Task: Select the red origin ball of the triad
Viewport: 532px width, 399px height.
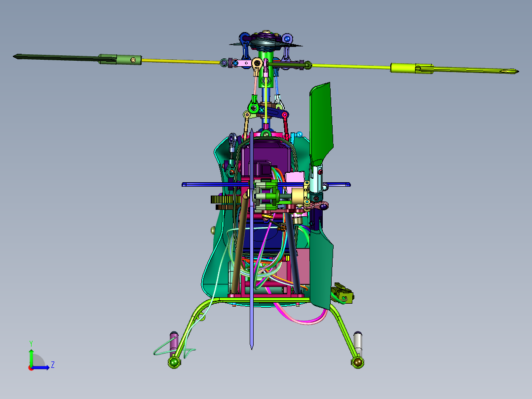Action: point(31,368)
